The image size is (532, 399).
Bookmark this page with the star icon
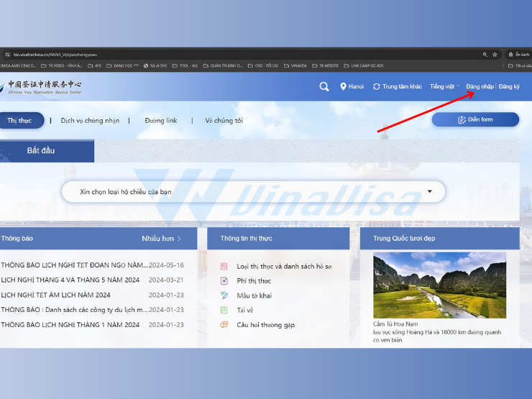pos(495,54)
